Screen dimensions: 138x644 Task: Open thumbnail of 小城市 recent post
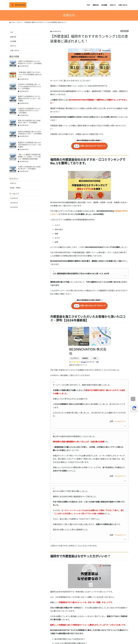point(13,169)
